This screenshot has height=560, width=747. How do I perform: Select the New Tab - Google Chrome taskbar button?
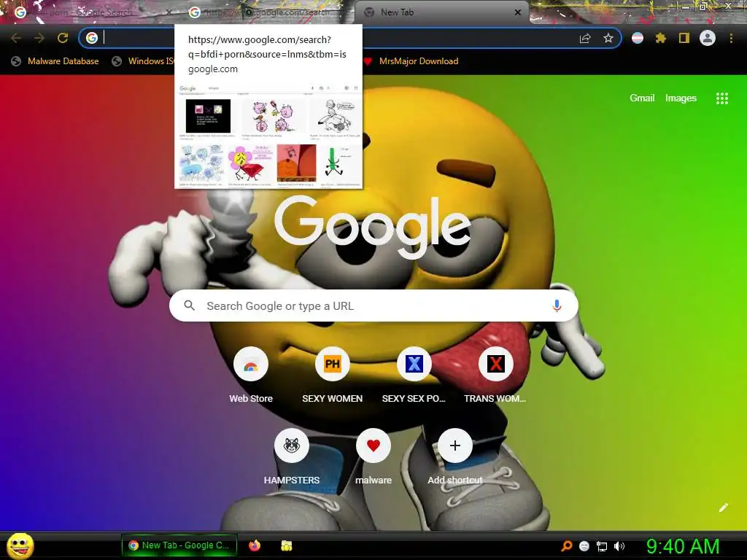179,545
